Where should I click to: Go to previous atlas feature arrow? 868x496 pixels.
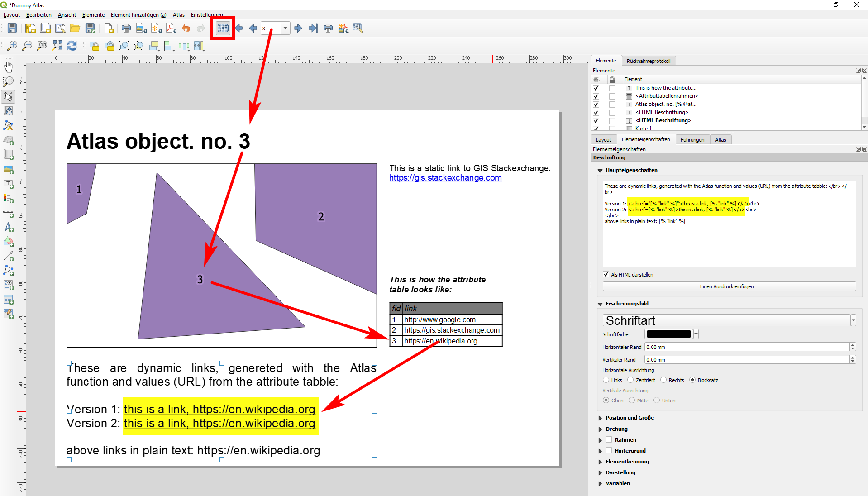(253, 28)
